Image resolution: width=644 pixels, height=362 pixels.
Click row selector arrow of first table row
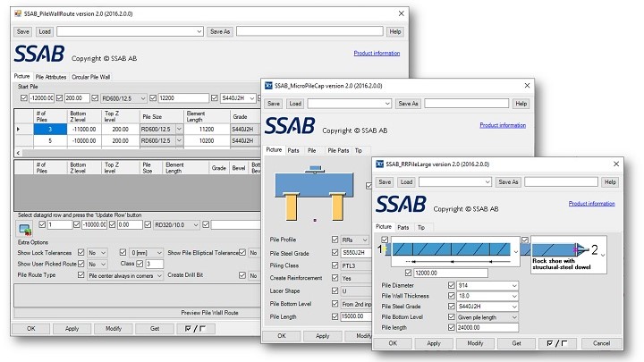18,130
